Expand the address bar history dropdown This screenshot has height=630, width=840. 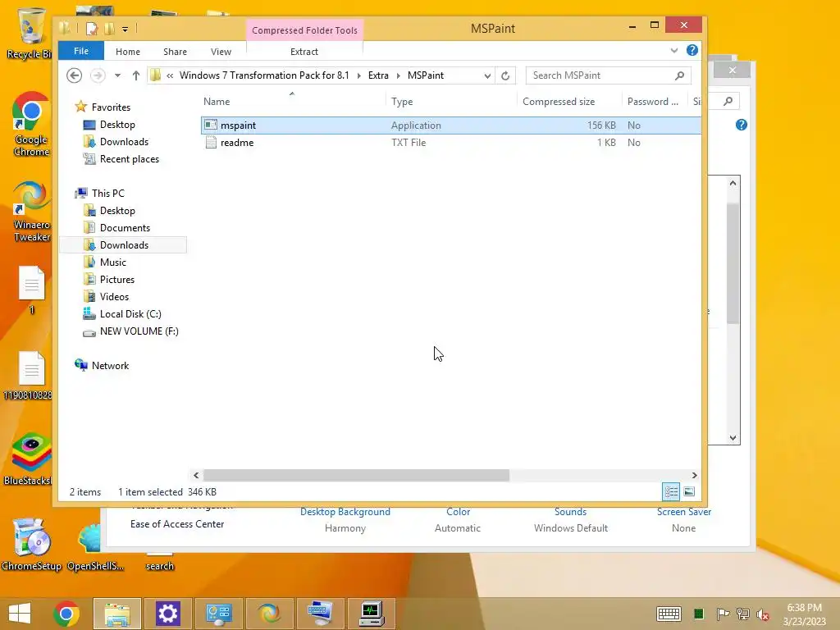pos(487,75)
